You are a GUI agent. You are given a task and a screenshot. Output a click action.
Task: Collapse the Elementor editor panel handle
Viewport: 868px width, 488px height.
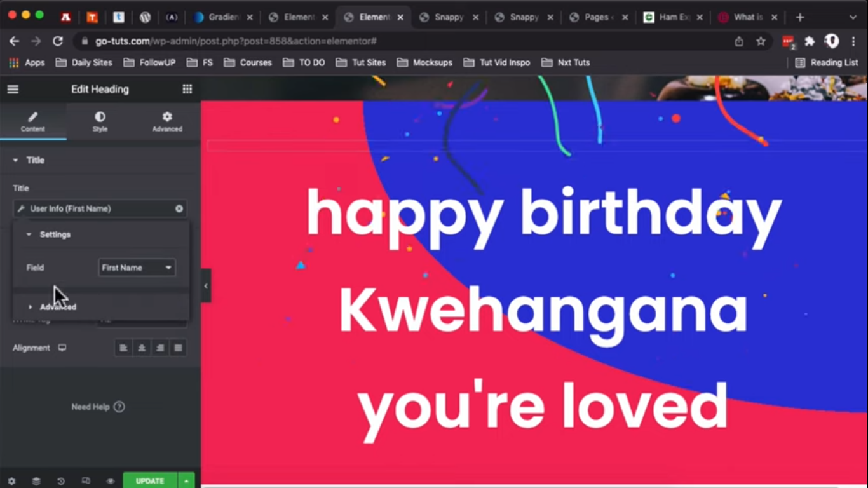point(206,286)
